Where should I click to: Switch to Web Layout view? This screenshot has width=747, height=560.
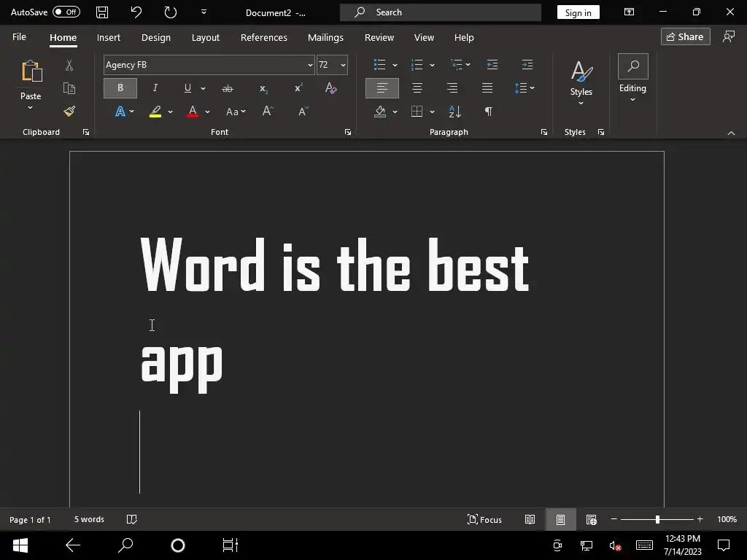click(x=591, y=519)
